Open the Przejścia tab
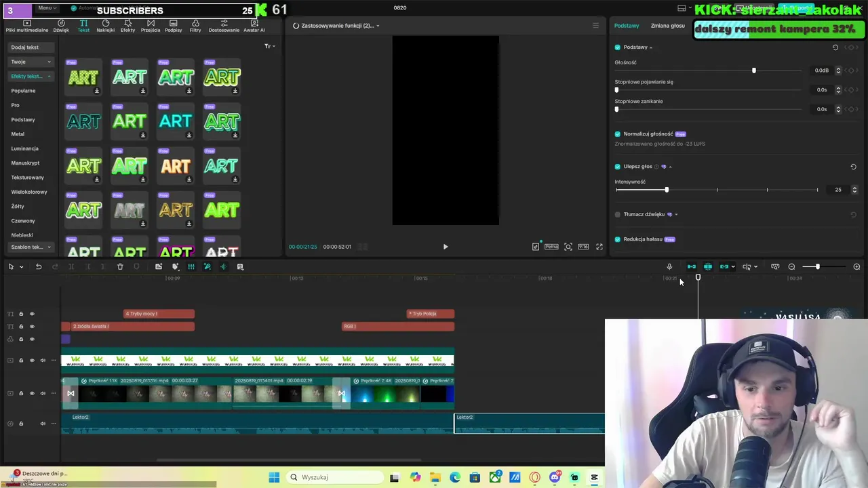Screen dimensions: 868x488 tap(151, 26)
